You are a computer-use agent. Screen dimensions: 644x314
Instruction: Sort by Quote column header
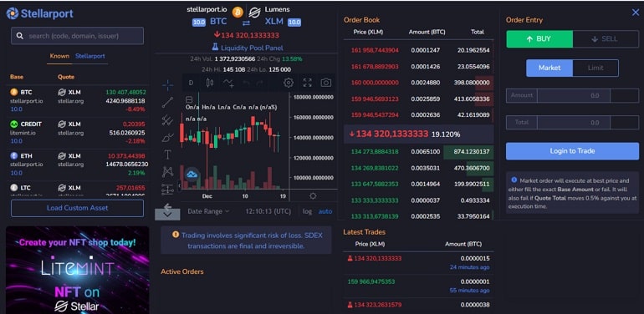click(66, 77)
